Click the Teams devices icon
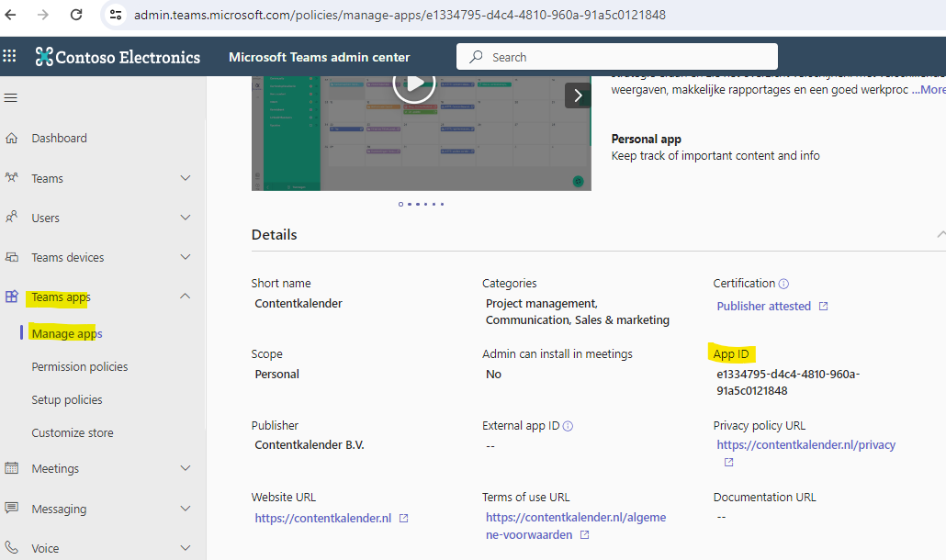The width and height of the screenshot is (946, 560). pos(11,257)
